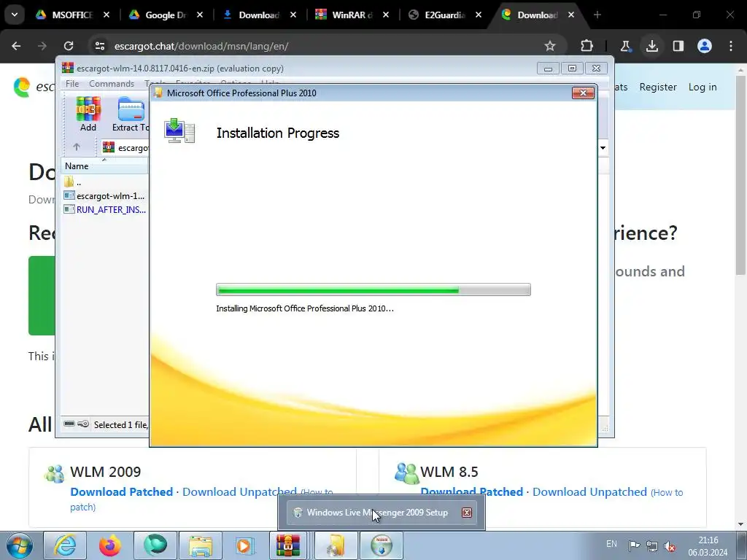The width and height of the screenshot is (747, 560).
Task: Reload the escargot.chat page
Action: click(69, 46)
